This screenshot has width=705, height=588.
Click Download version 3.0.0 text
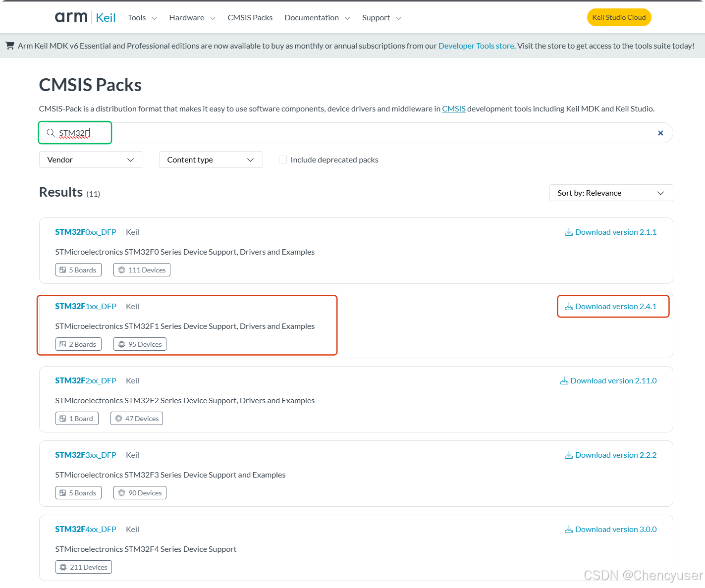[x=616, y=529]
